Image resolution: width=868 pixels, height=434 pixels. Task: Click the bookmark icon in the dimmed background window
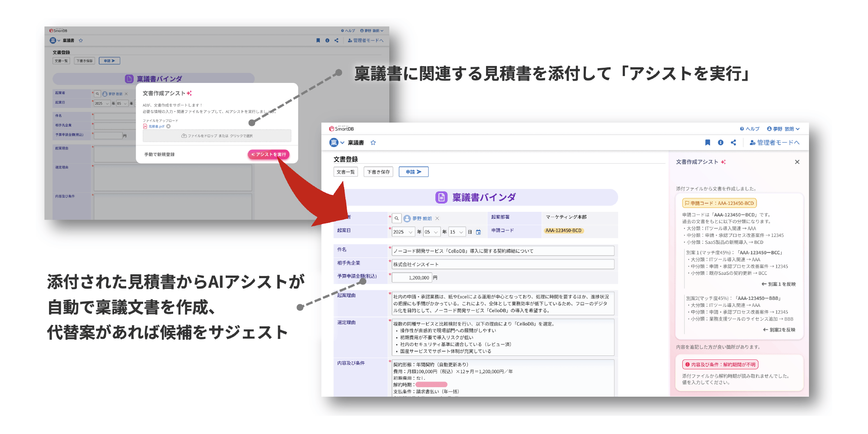pos(318,40)
